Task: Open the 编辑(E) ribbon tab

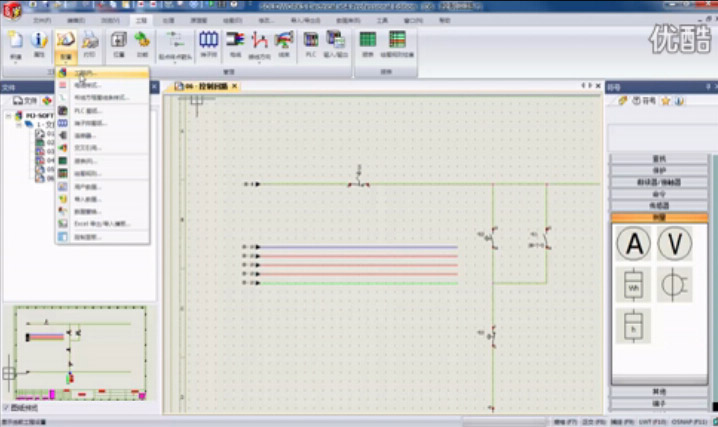Action: point(76,21)
